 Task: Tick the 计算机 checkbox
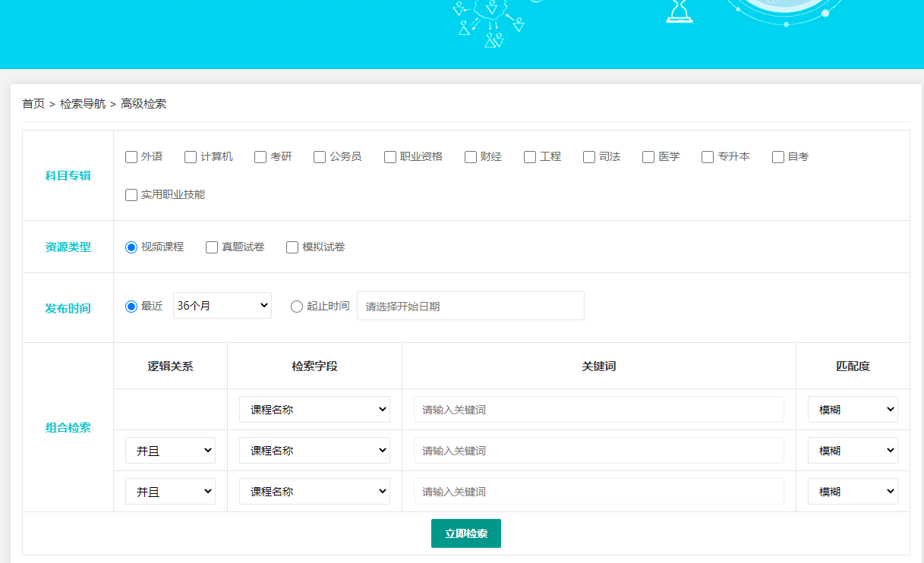pyautogui.click(x=191, y=157)
